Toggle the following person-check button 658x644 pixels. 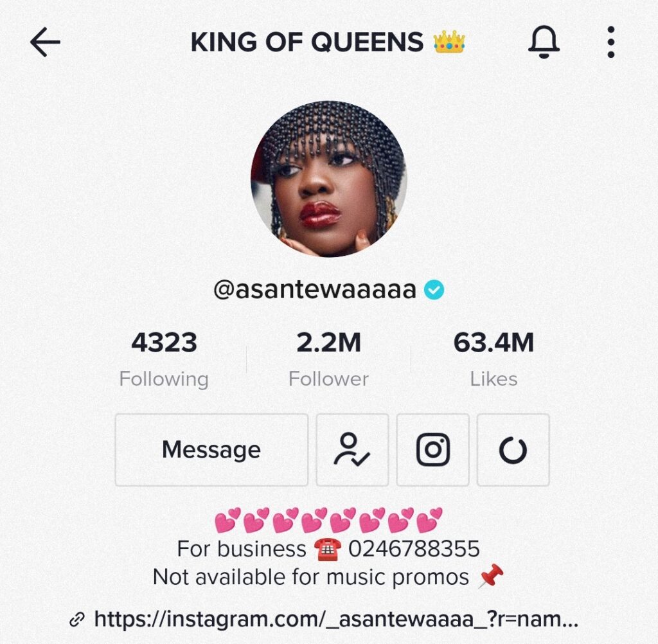(x=352, y=450)
